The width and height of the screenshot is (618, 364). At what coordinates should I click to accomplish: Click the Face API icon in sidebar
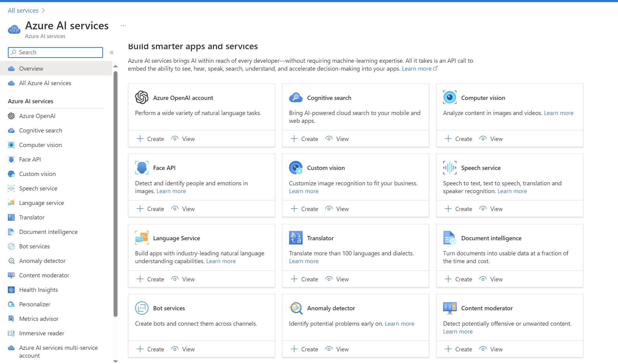12,159
